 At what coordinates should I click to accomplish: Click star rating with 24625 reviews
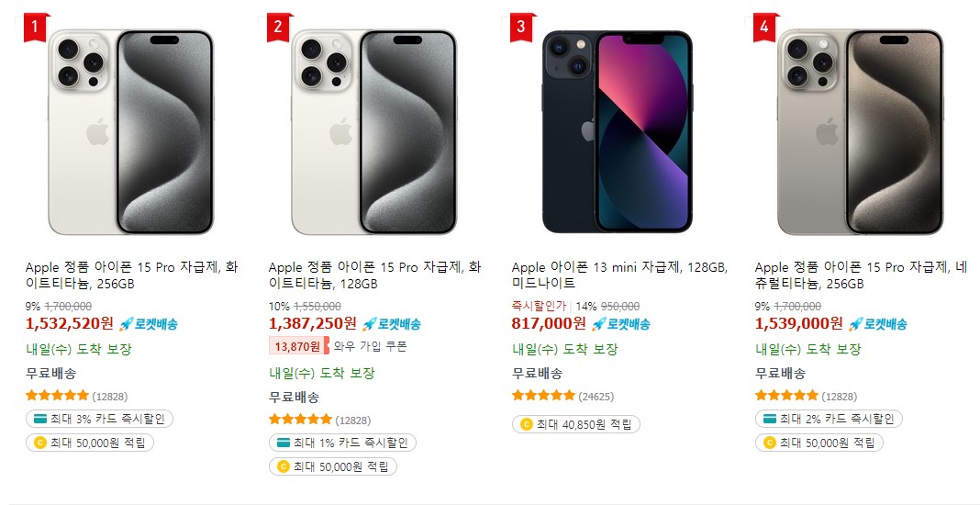tap(543, 396)
